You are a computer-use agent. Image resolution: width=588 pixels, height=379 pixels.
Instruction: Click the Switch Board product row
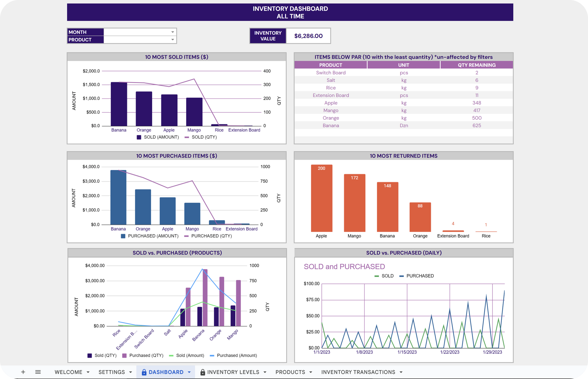[331, 73]
